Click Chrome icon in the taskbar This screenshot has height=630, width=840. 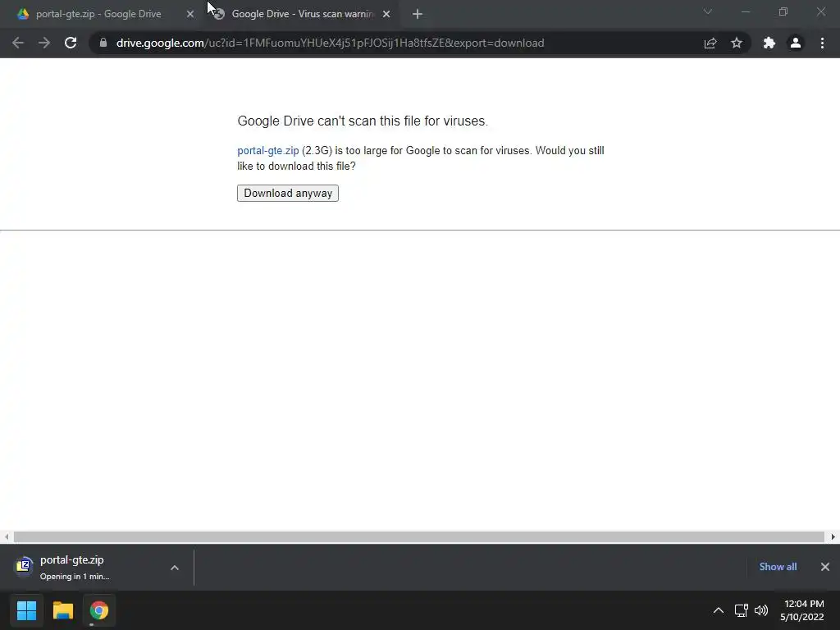99,610
